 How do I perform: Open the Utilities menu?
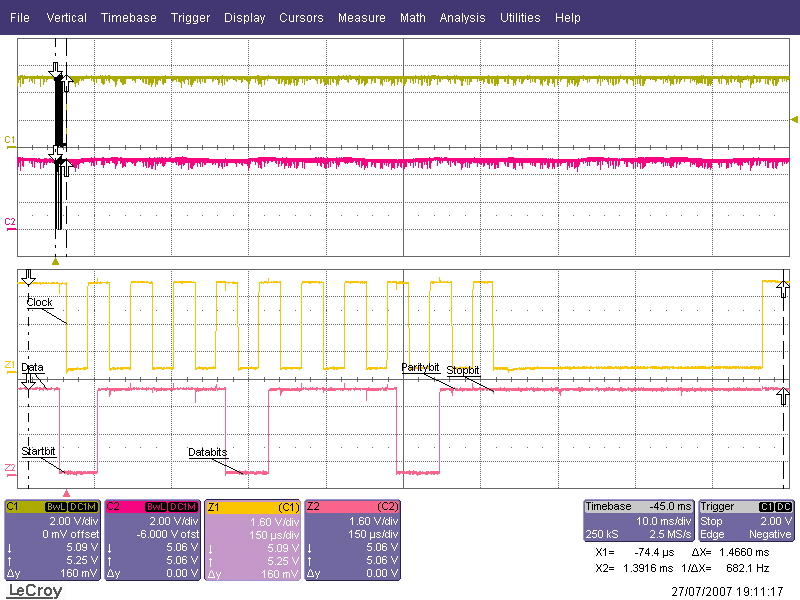tap(520, 18)
